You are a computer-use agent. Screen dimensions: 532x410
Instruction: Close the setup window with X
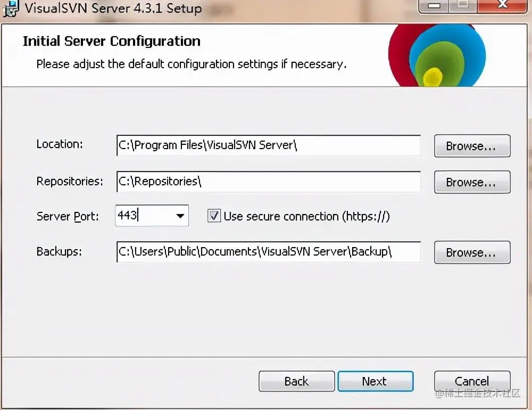pos(502,5)
